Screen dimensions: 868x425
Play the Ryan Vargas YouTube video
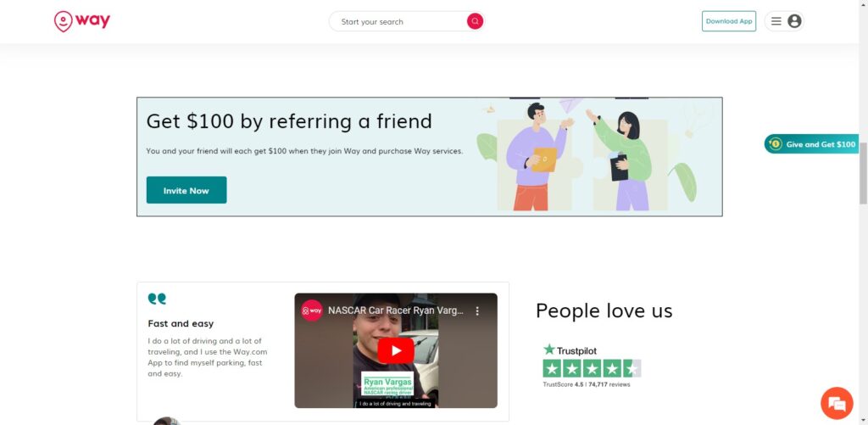(x=396, y=350)
